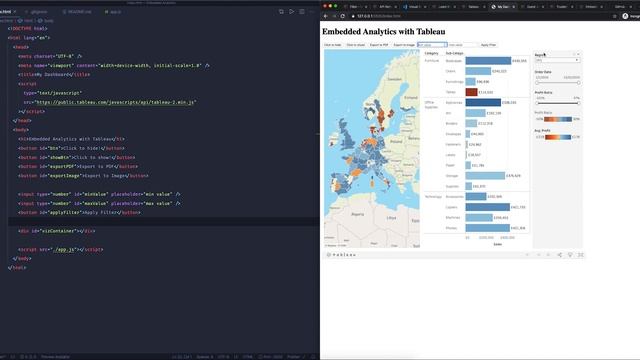
Task: Click the Avg. Profit color legend gradient
Action: 558,137
